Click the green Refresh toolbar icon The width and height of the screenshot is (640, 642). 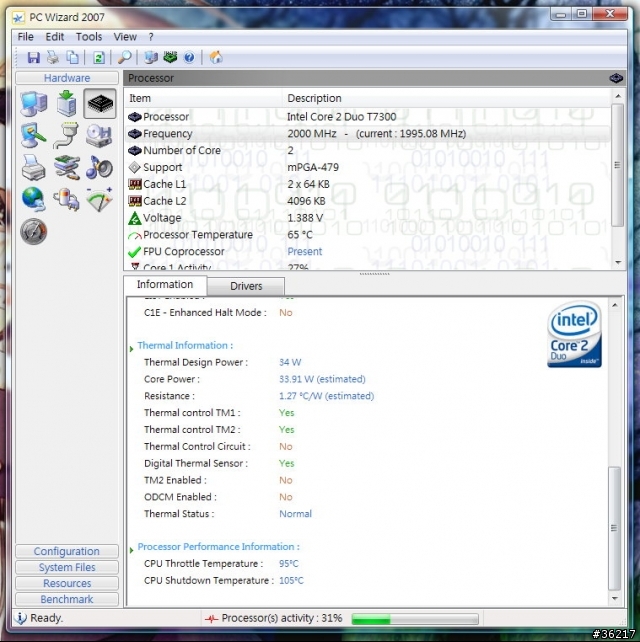99,57
